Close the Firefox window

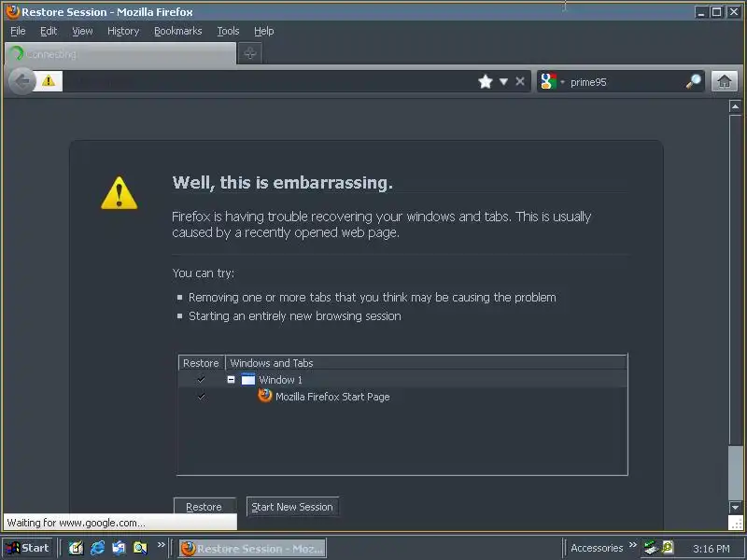(x=733, y=12)
